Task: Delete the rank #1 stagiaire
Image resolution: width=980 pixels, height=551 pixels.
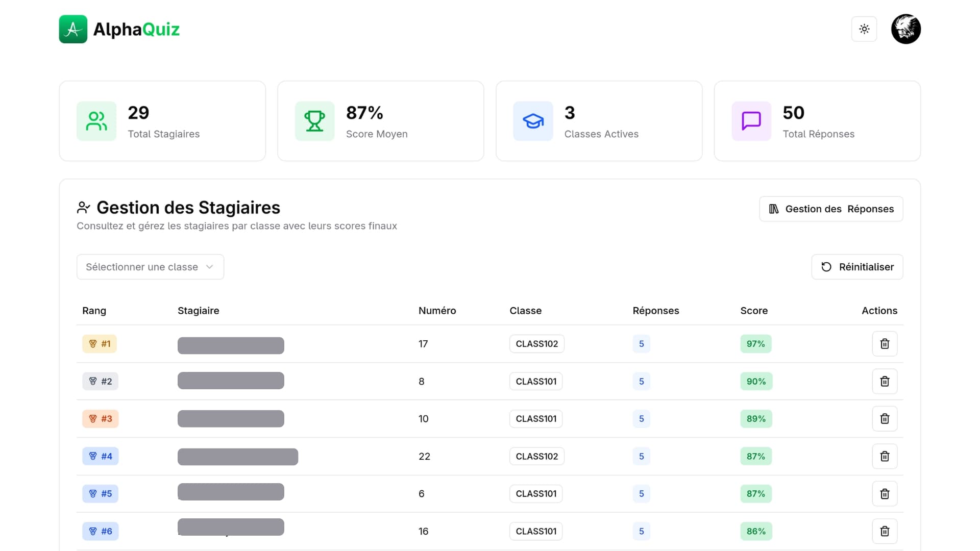Action: [885, 344]
